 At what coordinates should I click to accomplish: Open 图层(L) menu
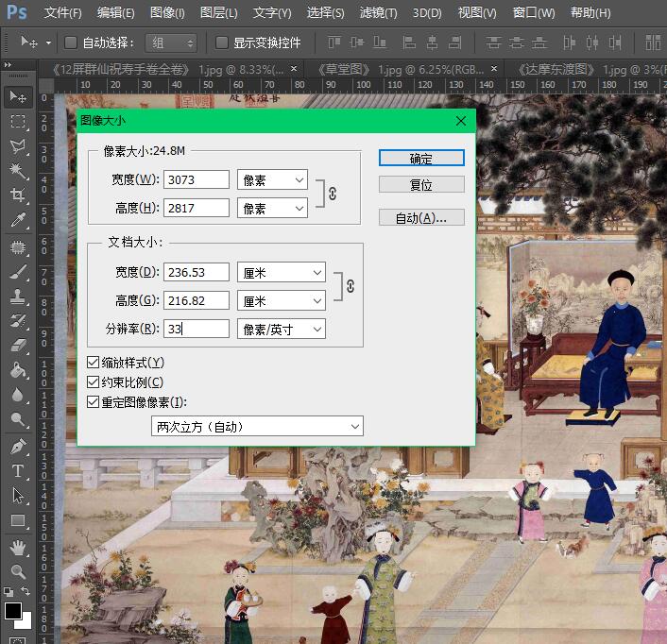[x=218, y=13]
